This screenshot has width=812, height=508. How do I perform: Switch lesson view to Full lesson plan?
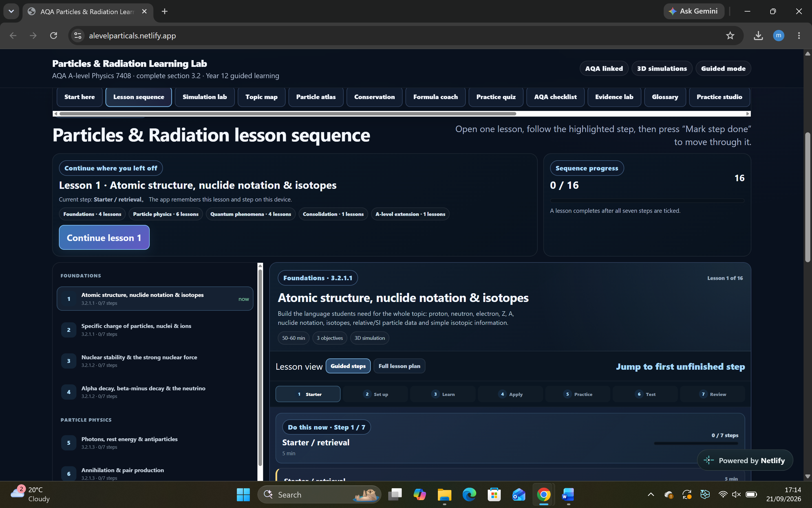(399, 366)
